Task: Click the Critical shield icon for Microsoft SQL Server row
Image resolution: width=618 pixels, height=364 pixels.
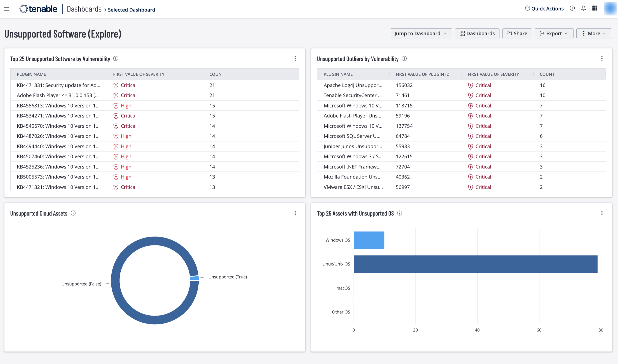Action: [470, 136]
